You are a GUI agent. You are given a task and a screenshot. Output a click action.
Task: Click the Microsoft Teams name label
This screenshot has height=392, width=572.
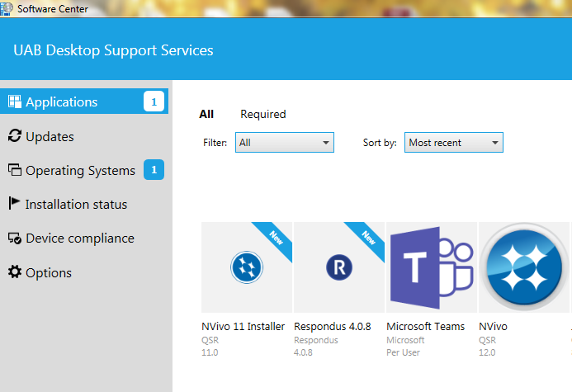coord(425,327)
